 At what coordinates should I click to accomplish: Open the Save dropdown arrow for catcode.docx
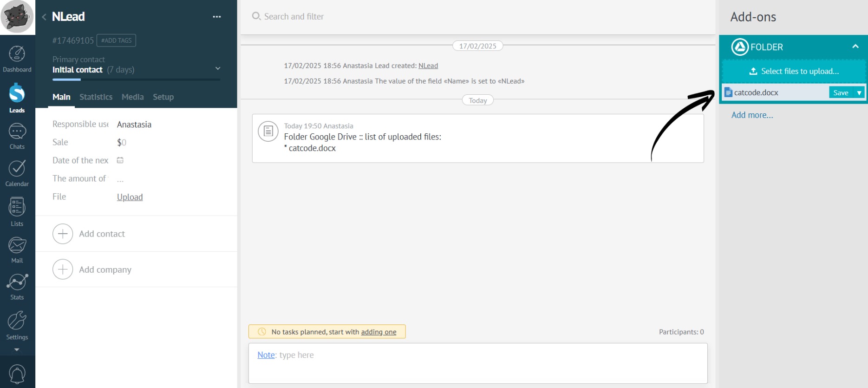(859, 93)
